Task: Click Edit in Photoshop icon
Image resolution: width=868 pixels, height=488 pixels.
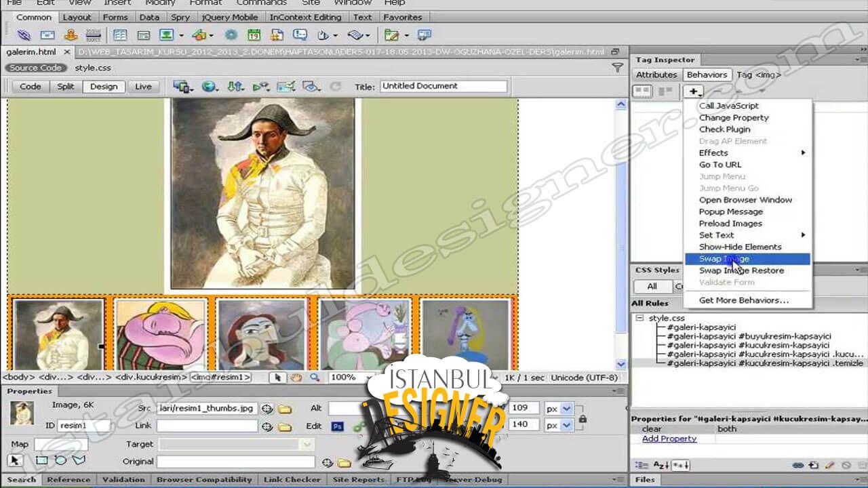Action: pos(337,426)
